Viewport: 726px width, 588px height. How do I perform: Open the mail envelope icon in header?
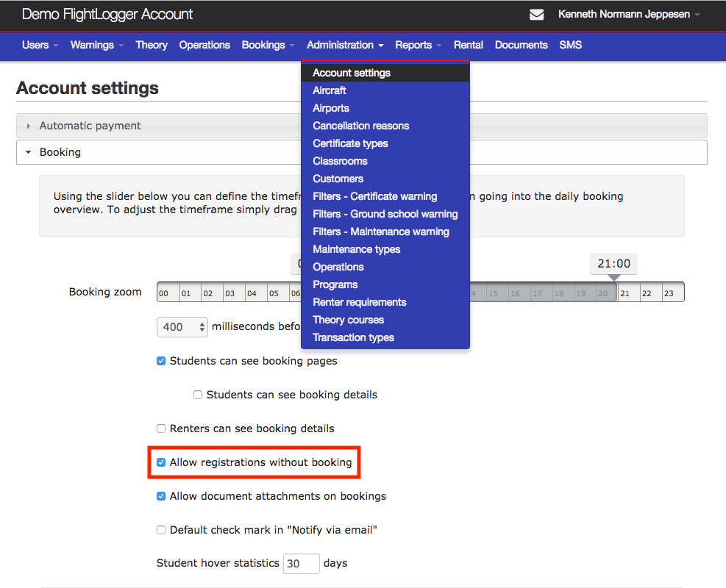point(536,15)
